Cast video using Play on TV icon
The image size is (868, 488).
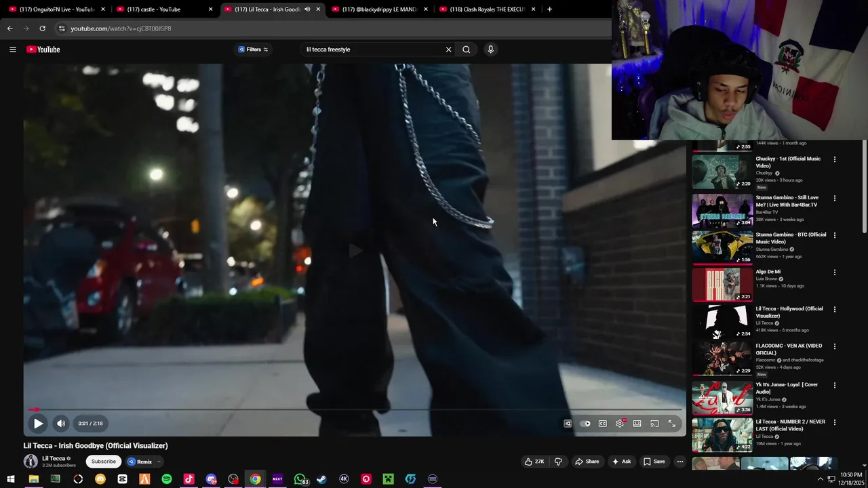coord(654,424)
